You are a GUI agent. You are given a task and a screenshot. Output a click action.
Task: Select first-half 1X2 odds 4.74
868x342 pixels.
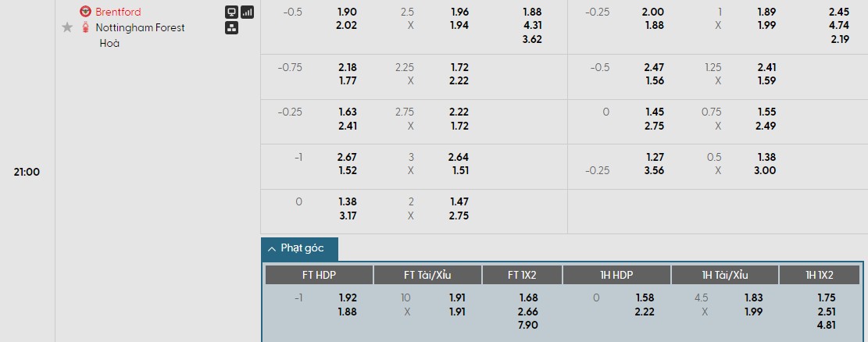coord(839,25)
